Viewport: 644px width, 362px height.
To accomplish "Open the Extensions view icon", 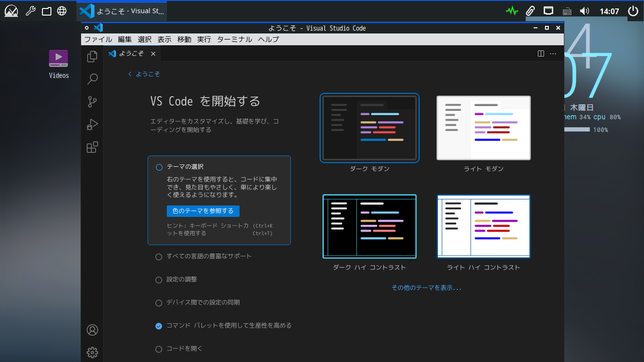I will (92, 148).
